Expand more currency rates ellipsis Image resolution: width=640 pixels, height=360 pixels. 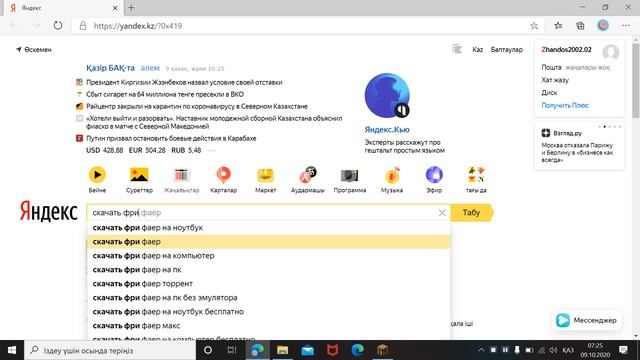[211, 151]
